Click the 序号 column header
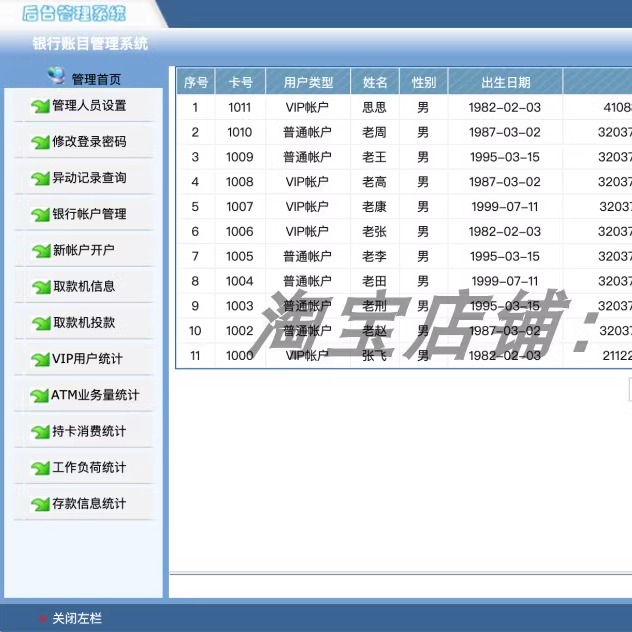Viewport: 632px width, 632px height. point(196,82)
